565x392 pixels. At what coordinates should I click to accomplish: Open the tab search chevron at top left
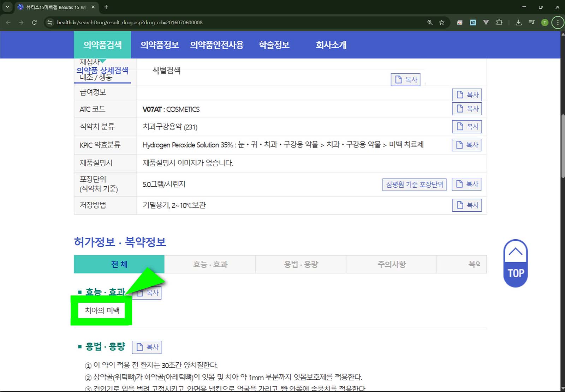click(x=7, y=7)
